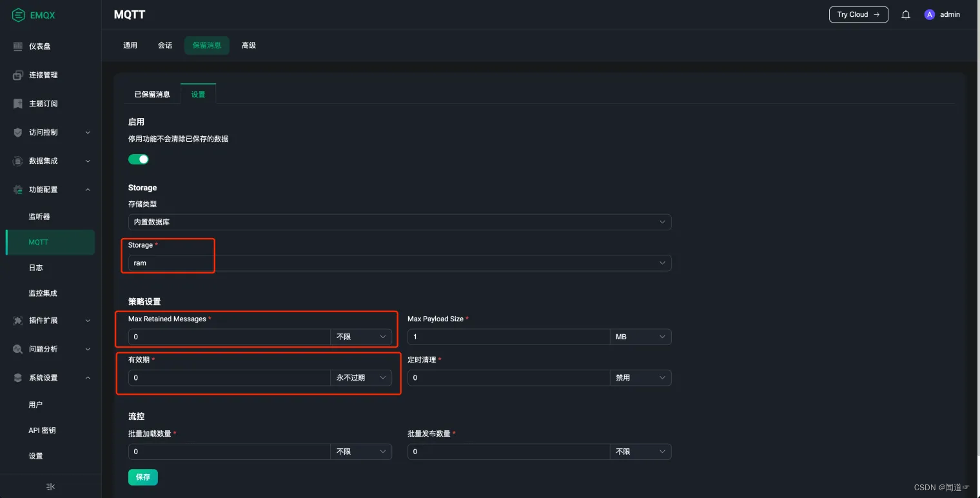Click the 数据集成 database icon
Viewport: 980px width, 498px height.
point(18,161)
